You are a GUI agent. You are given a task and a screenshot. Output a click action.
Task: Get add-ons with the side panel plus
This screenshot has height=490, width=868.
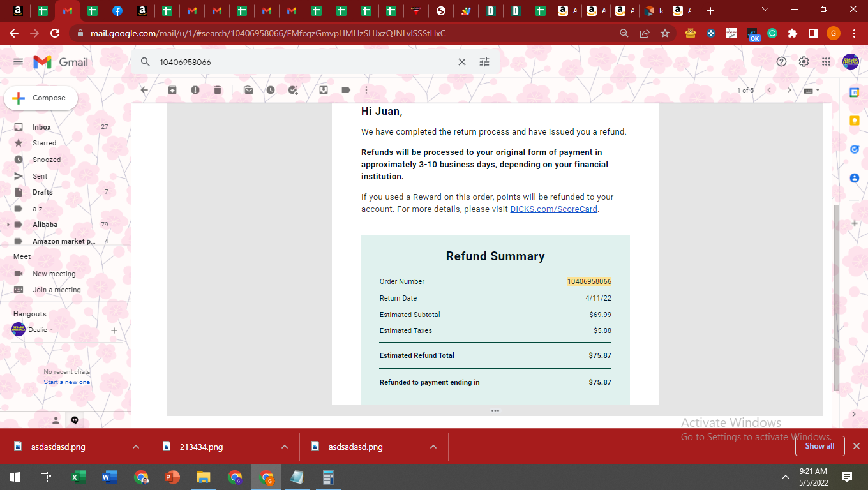point(855,223)
